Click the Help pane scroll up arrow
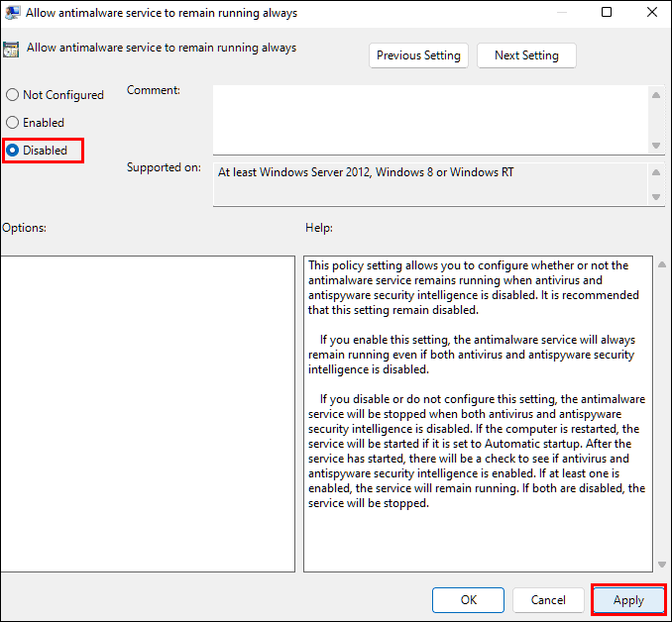Image resolution: width=672 pixels, height=622 pixels. [x=662, y=264]
